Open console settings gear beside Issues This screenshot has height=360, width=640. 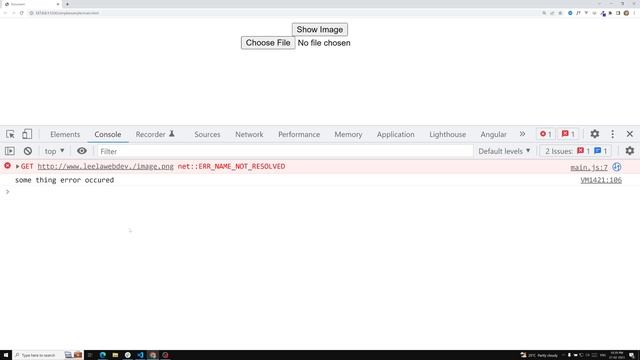coord(630,151)
